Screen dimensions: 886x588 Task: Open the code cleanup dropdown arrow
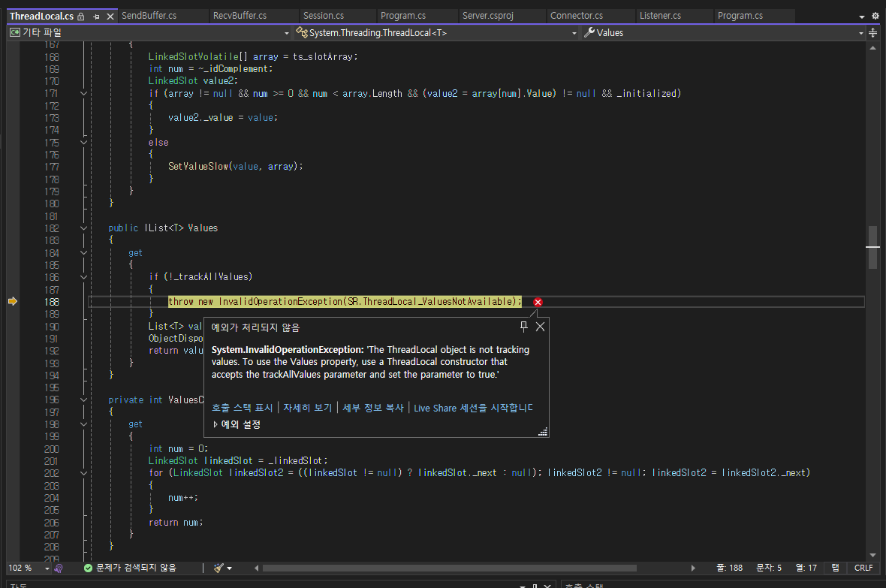point(230,568)
